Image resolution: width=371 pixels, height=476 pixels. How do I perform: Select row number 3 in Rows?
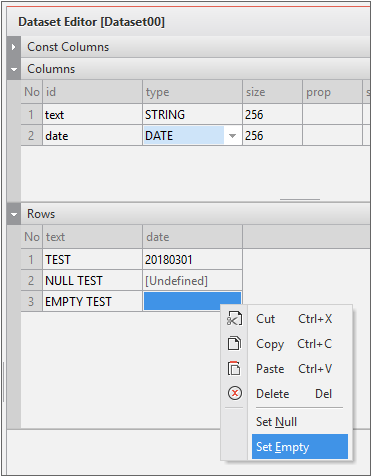[x=31, y=302]
